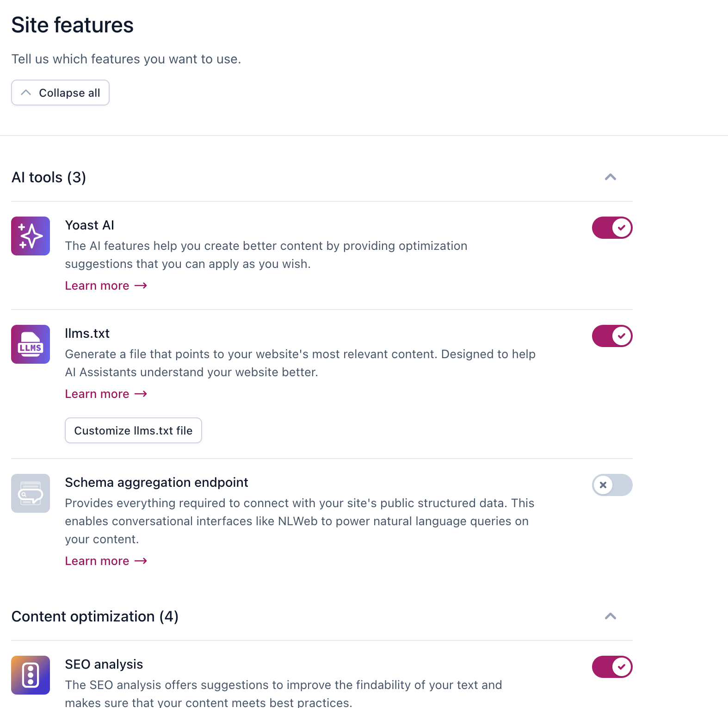Click the SEO analysis traffic light icon
This screenshot has height=708, width=728.
pos(30,675)
